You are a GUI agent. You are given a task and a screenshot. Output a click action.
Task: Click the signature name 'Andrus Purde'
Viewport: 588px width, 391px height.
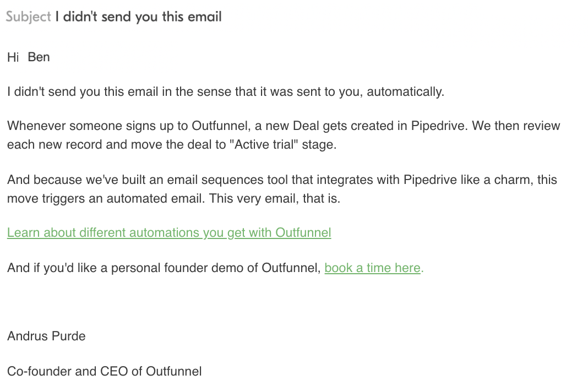tap(46, 336)
